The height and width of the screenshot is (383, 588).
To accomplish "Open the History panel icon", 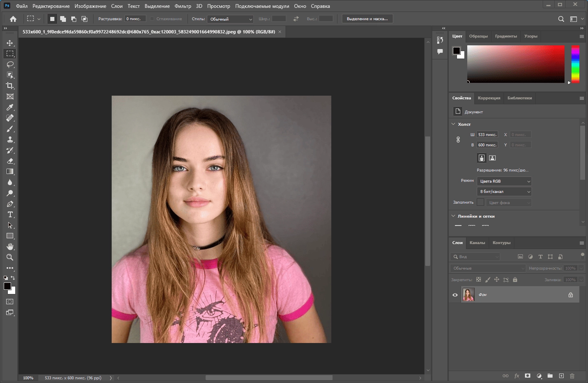I will [440, 40].
